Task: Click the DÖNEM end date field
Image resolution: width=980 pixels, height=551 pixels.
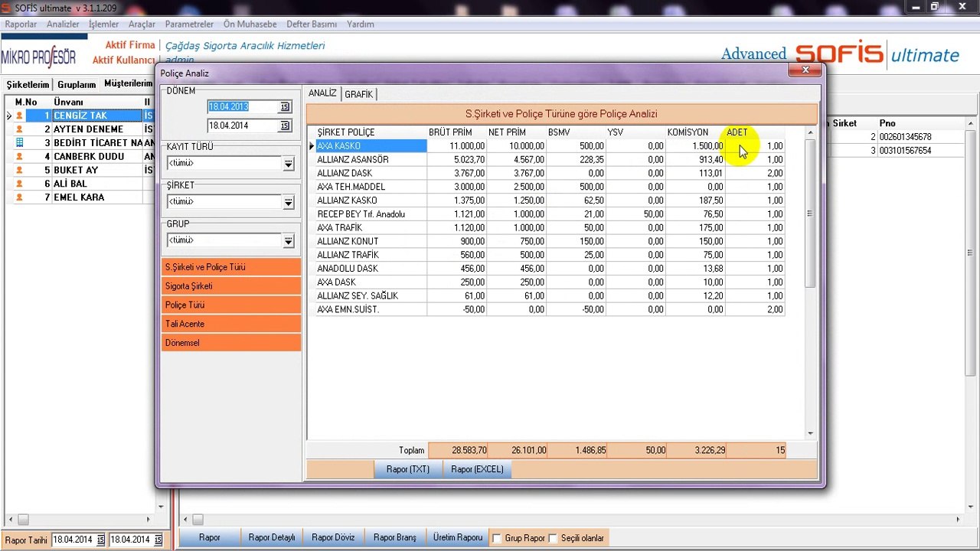Action: pyautogui.click(x=243, y=126)
